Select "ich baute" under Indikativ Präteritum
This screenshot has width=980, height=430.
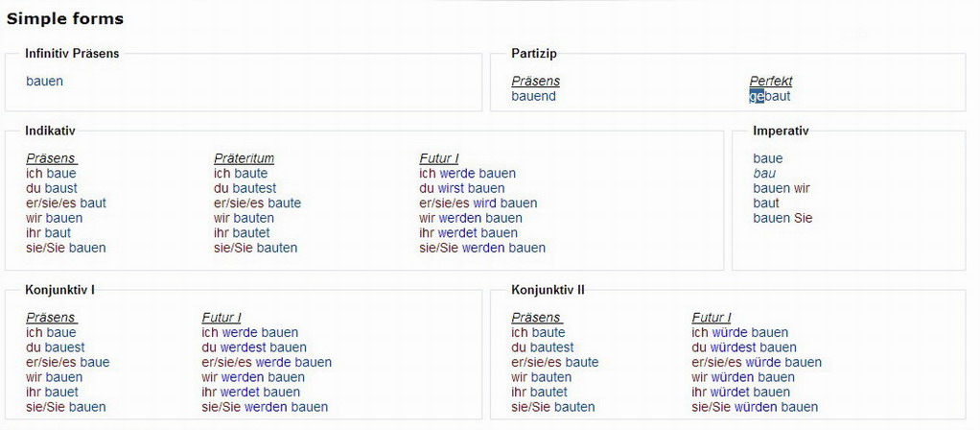click(241, 174)
